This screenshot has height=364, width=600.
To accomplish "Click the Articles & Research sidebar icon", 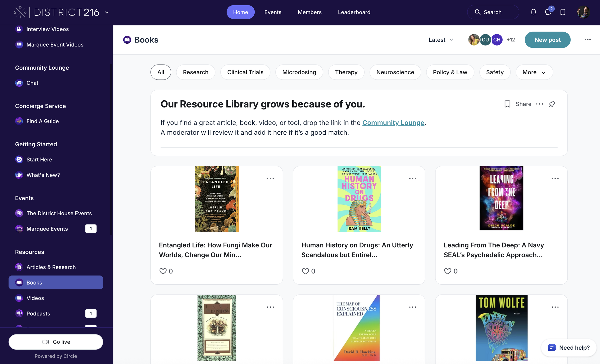I will [19, 267].
